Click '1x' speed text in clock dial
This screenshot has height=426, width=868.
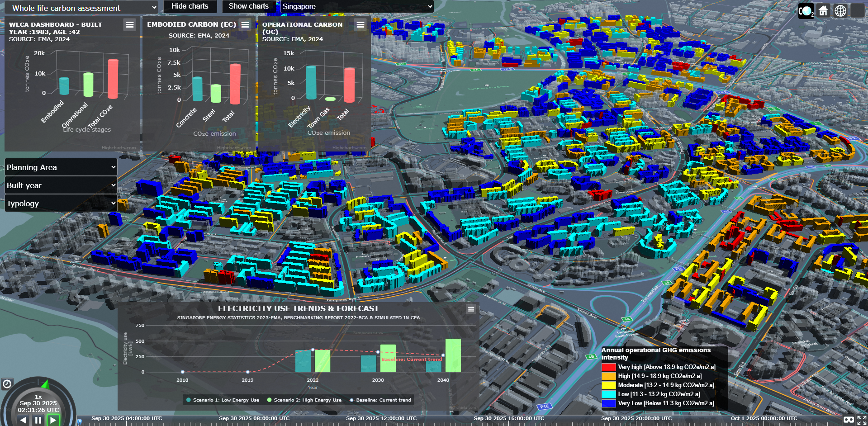(38, 397)
